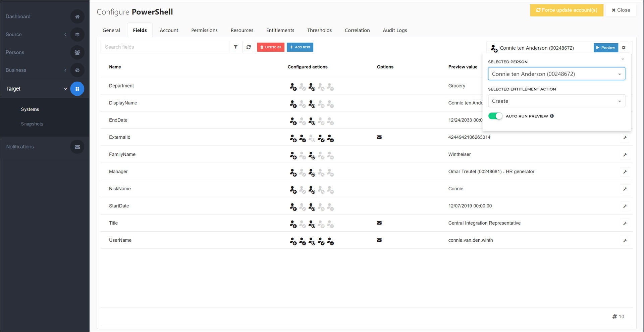The image size is (644, 332).
Task: Switch to the General tab
Action: pyautogui.click(x=111, y=30)
